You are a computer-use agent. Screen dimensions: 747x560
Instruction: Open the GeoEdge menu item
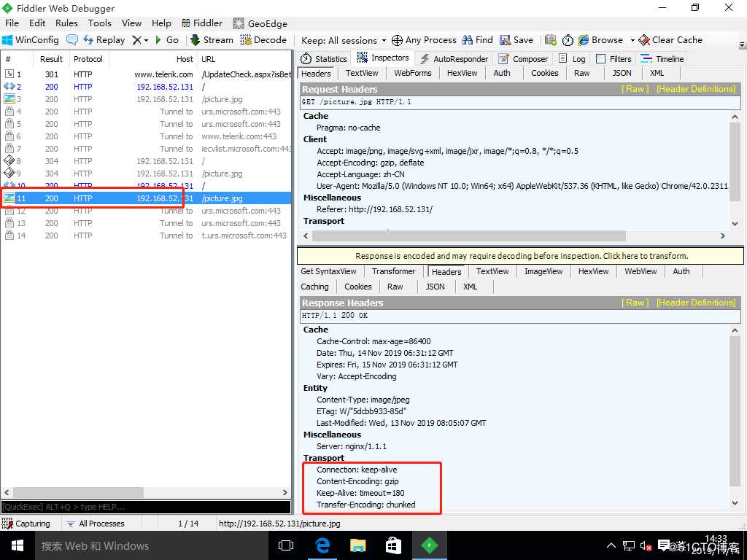(260, 23)
